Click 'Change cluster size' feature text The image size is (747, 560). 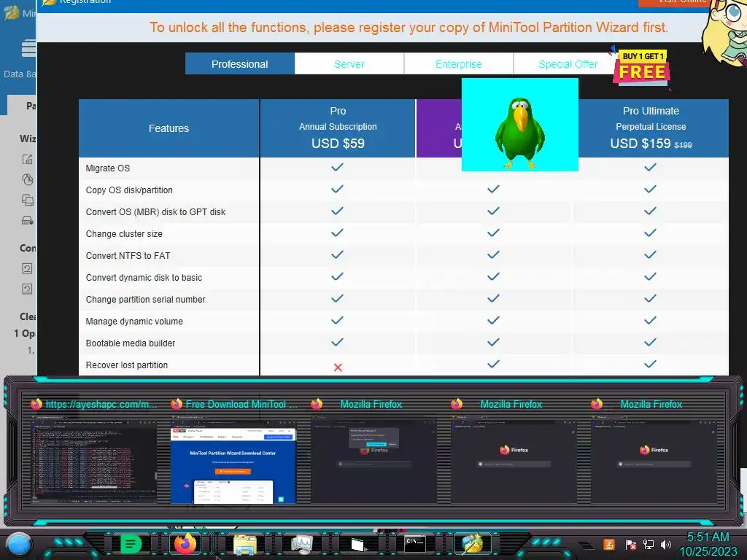pyautogui.click(x=124, y=234)
